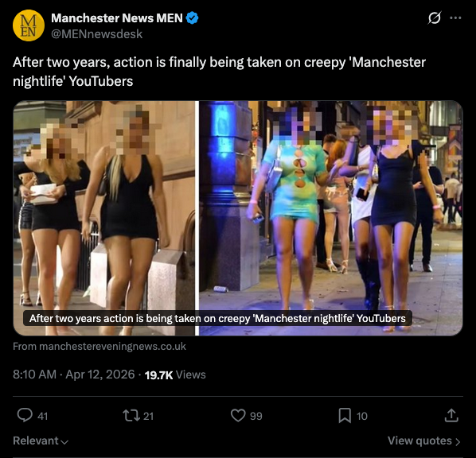The image size is (476, 458).
Task: Bookmark the post with bookmark icon
Action: (x=345, y=416)
